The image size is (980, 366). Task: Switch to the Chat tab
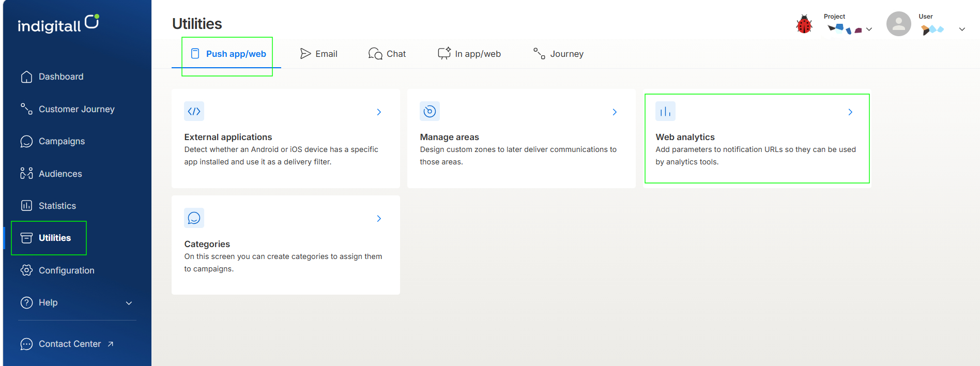(387, 54)
